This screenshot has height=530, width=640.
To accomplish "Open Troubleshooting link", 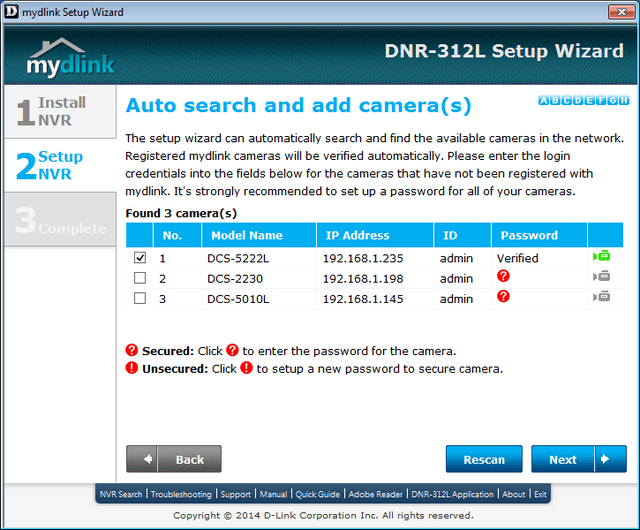I will coord(181,494).
